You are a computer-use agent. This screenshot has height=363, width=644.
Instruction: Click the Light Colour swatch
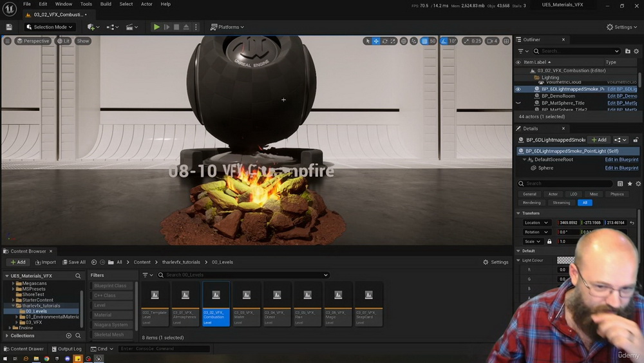[565, 260]
